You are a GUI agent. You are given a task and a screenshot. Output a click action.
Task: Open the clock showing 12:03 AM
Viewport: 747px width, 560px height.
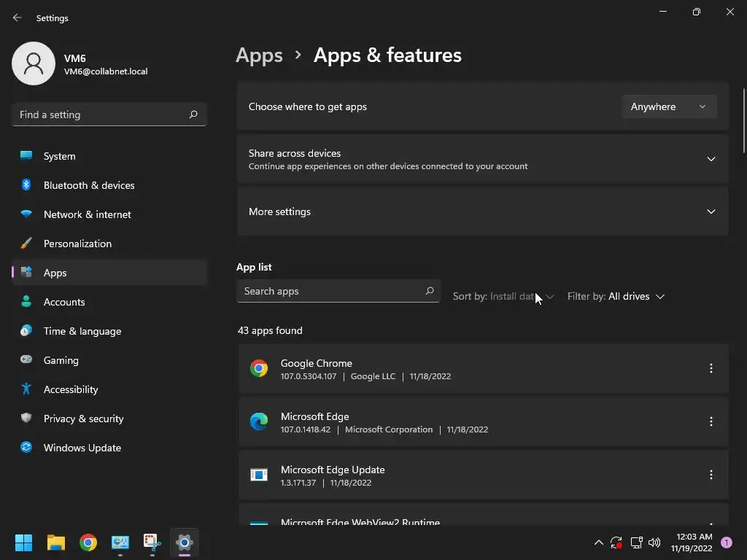[x=692, y=542]
